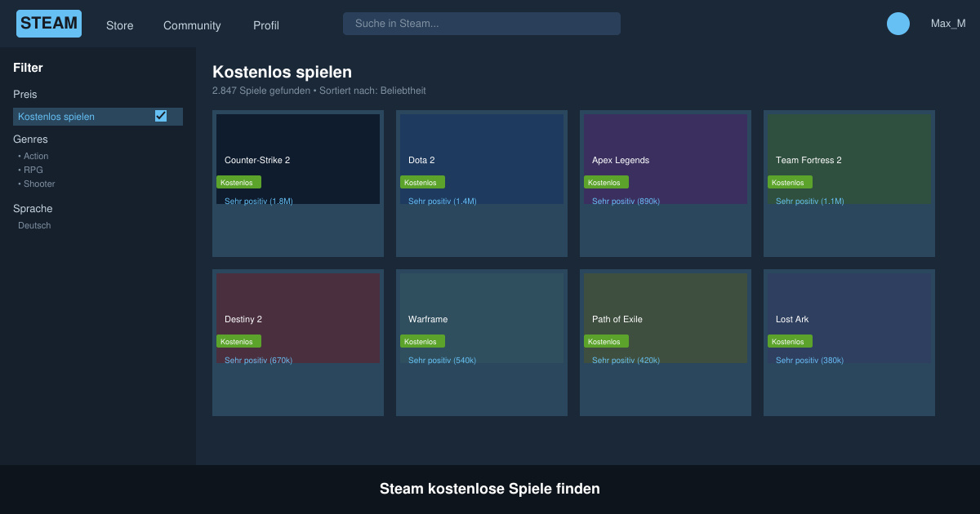This screenshot has width=980, height=514.
Task: Open the Path of Exile game thumbnail
Action: (x=666, y=318)
